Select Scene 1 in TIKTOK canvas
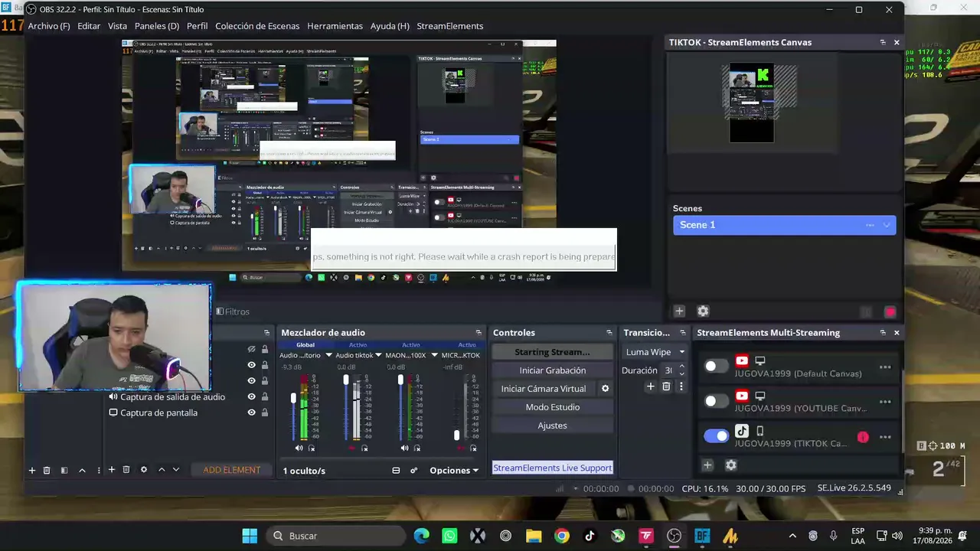 click(784, 225)
